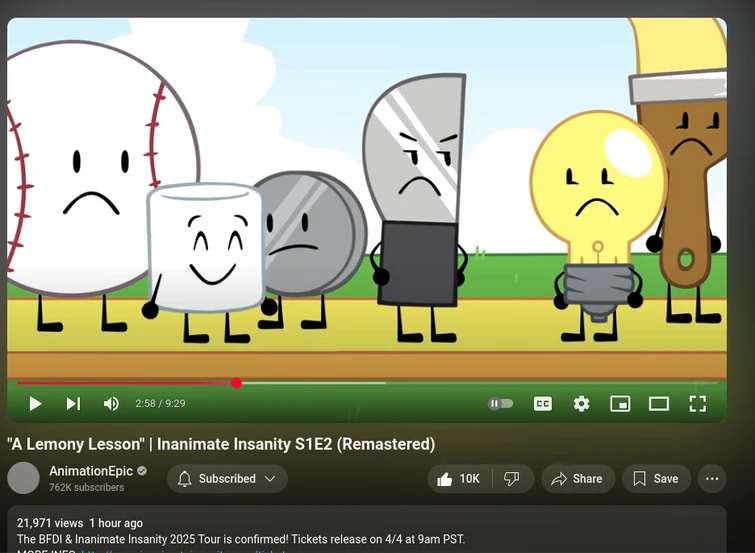Activate miniplayer mode icon
The image size is (755, 553).
pyautogui.click(x=620, y=404)
